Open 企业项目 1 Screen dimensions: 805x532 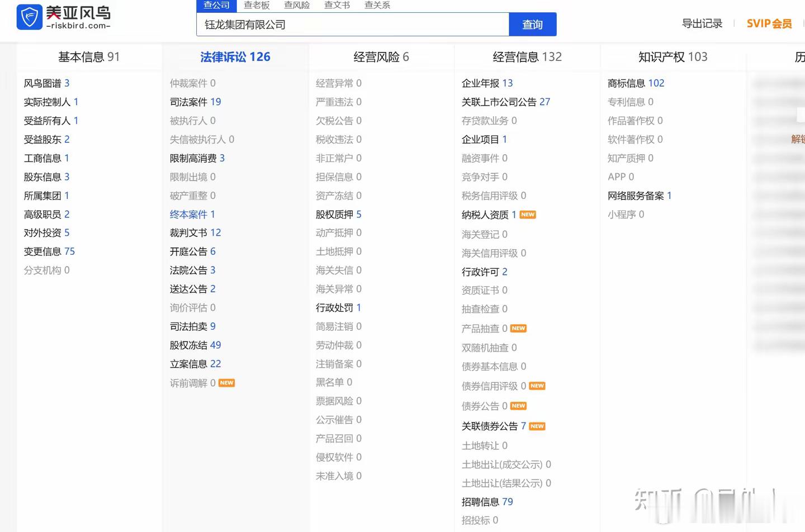tap(485, 140)
